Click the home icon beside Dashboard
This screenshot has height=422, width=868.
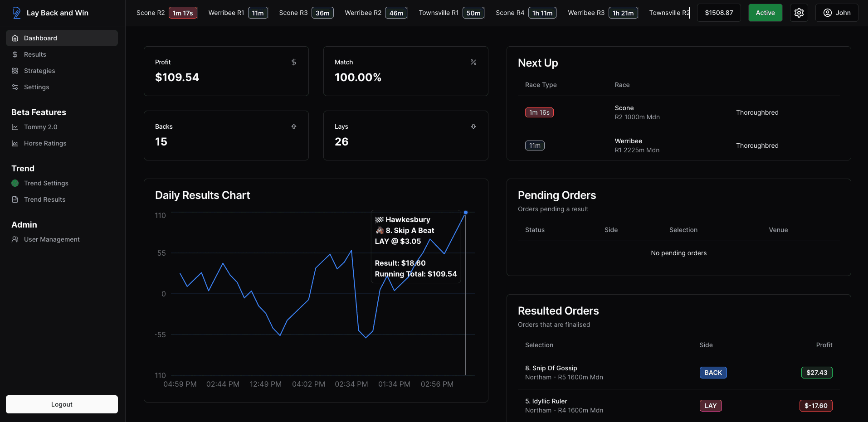(x=15, y=38)
